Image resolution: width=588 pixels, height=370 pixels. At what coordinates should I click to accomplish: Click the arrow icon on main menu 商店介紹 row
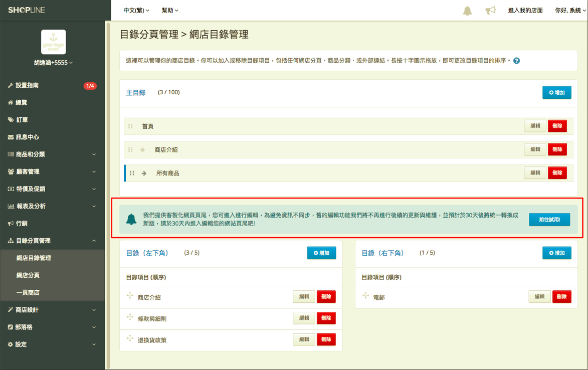142,149
